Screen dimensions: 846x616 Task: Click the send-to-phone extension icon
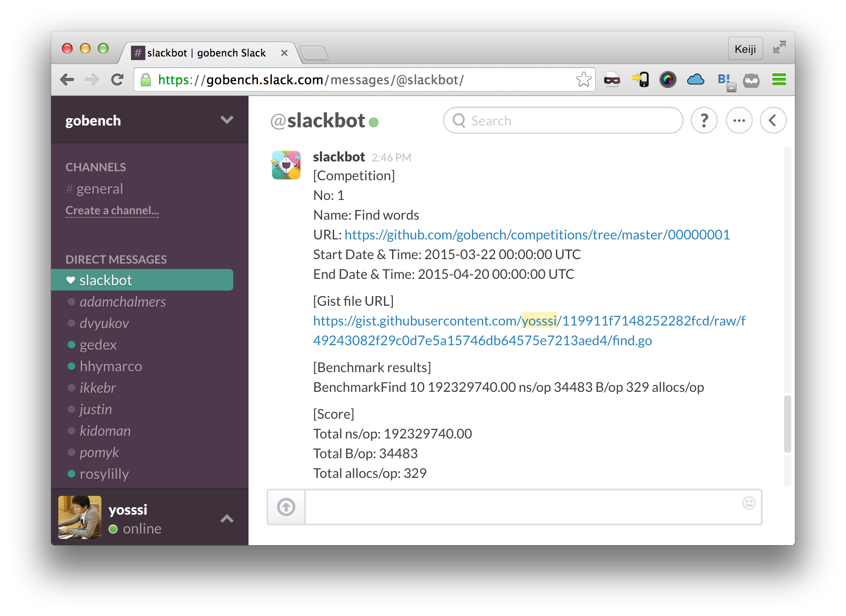click(x=640, y=80)
